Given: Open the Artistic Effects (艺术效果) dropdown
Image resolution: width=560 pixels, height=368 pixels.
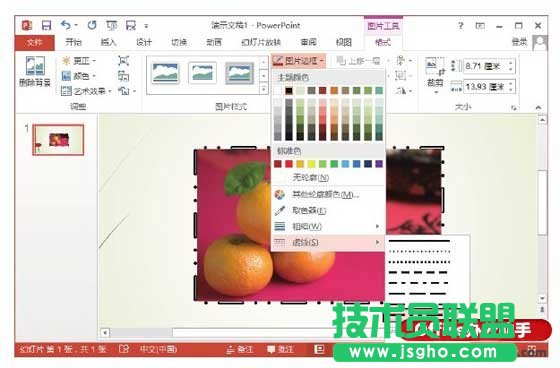Looking at the screenshot, I should point(86,91).
